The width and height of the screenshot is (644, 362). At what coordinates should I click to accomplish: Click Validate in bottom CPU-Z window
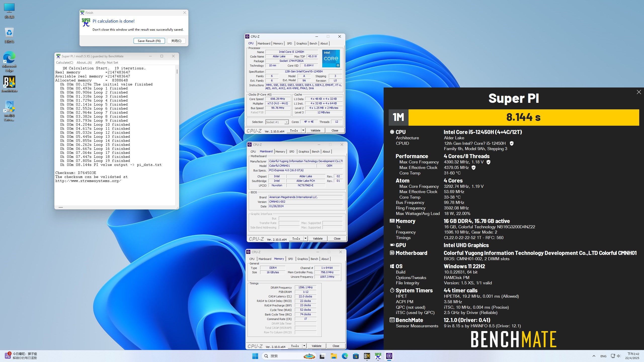point(316,346)
